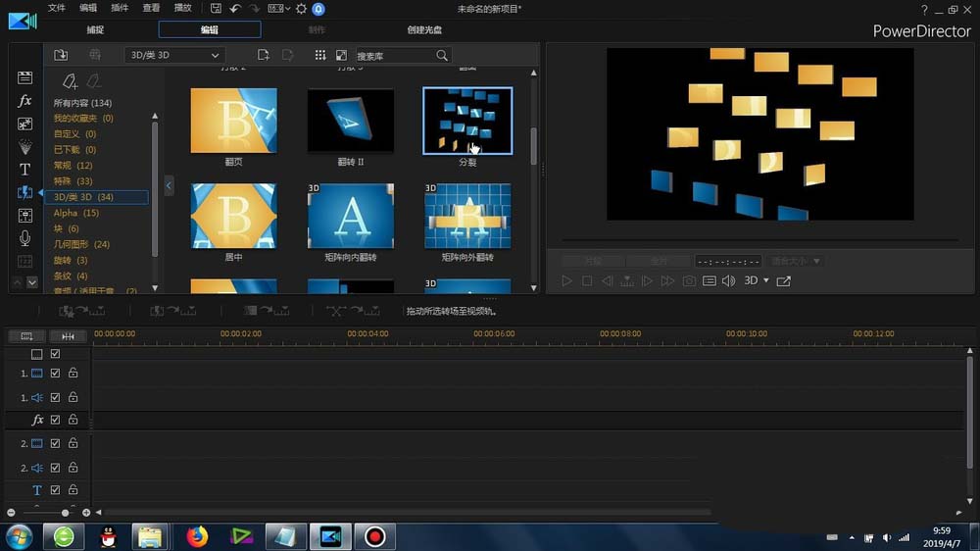The width and height of the screenshot is (980, 551).
Task: Open the 插件 menu
Action: [120, 8]
